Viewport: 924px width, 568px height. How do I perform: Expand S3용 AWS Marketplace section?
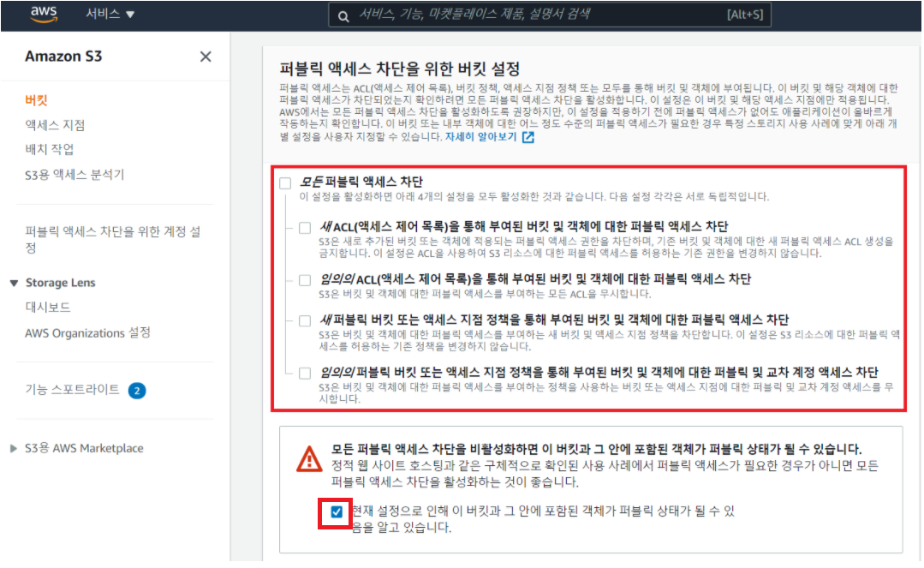coord(14,448)
